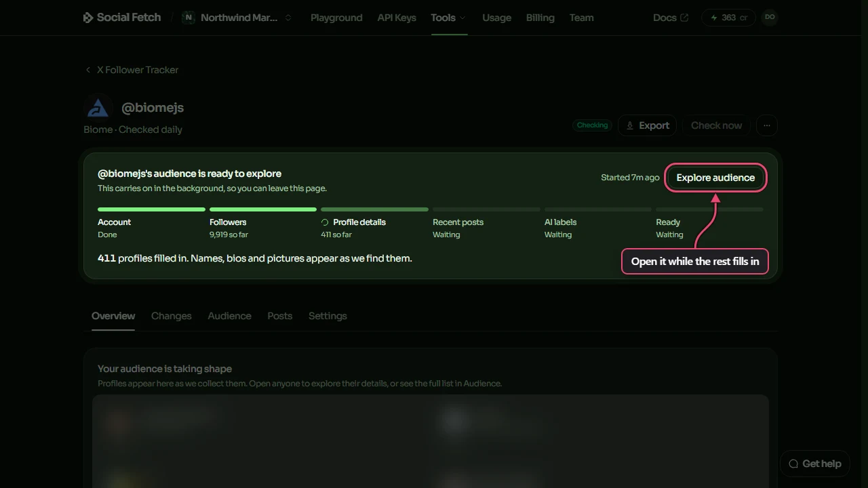Click the @biomejs profile avatar

[x=98, y=108]
